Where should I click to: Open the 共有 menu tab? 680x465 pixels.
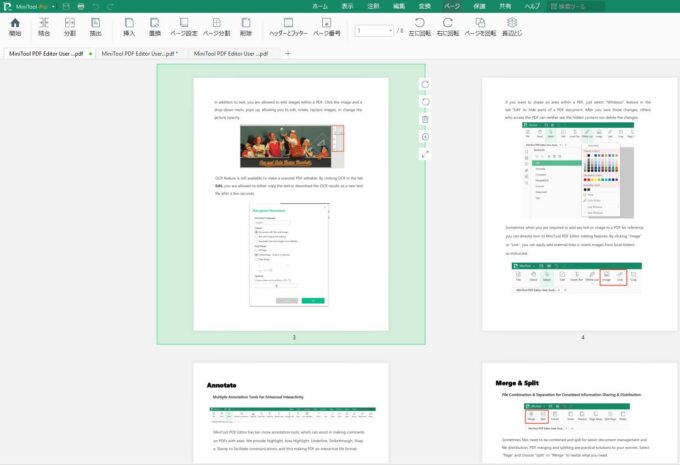(x=505, y=6)
